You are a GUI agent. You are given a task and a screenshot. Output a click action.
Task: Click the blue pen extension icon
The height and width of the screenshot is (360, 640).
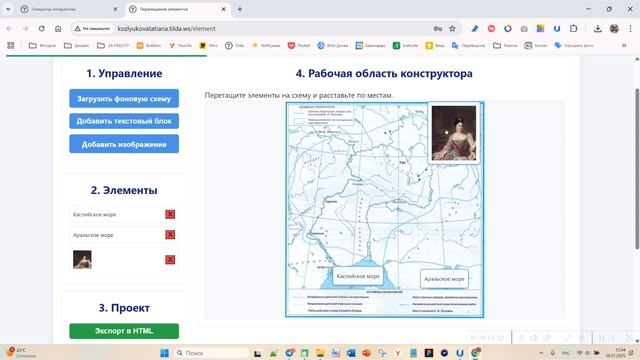pyautogui.click(x=475, y=29)
